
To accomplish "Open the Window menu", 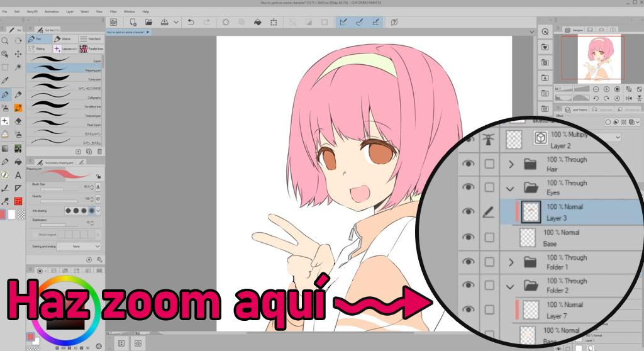I will pyautogui.click(x=130, y=11).
